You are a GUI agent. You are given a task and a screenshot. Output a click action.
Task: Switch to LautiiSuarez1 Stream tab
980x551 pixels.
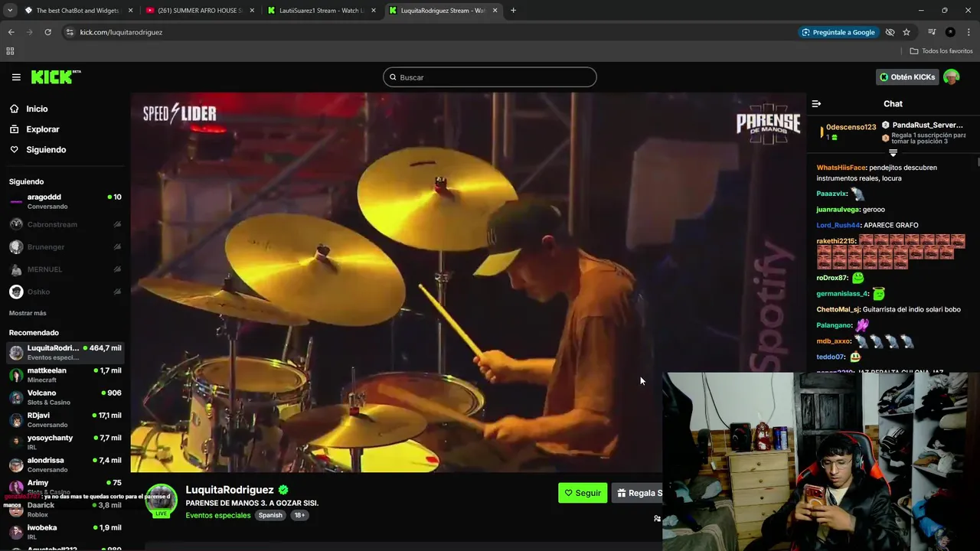coord(322,11)
